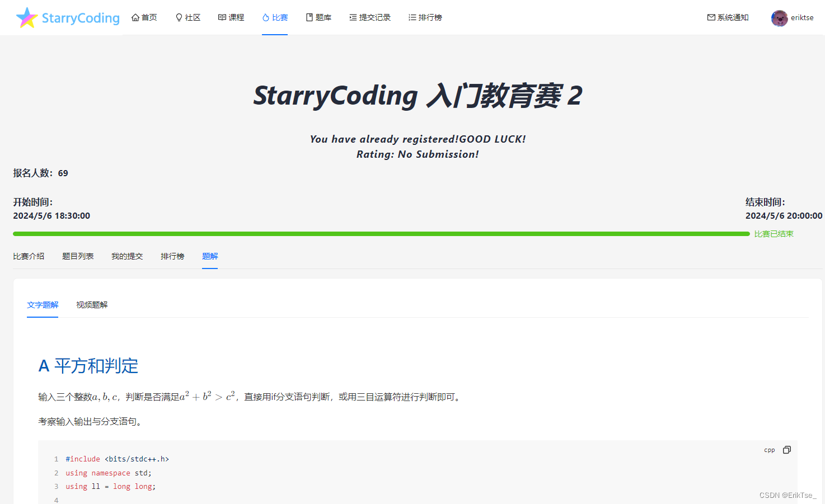Switch to the 视频题解 tab
The width and height of the screenshot is (825, 504).
coord(91,305)
